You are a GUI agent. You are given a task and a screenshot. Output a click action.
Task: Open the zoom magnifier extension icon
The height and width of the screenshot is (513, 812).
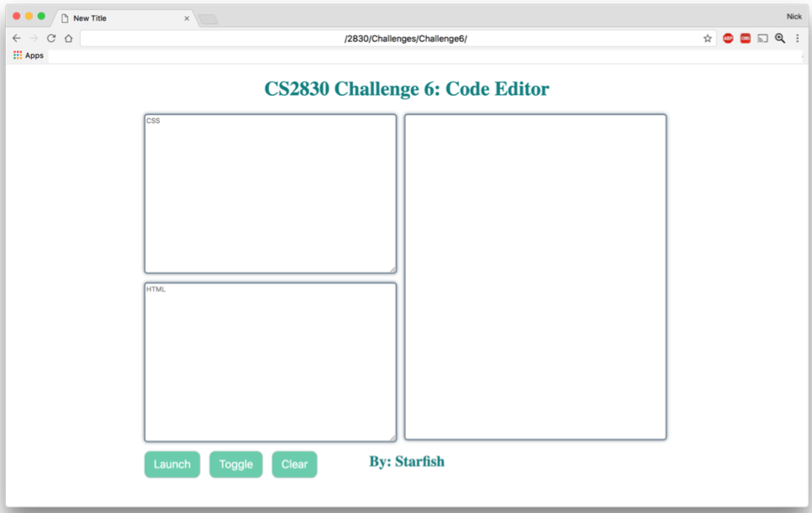pos(780,39)
